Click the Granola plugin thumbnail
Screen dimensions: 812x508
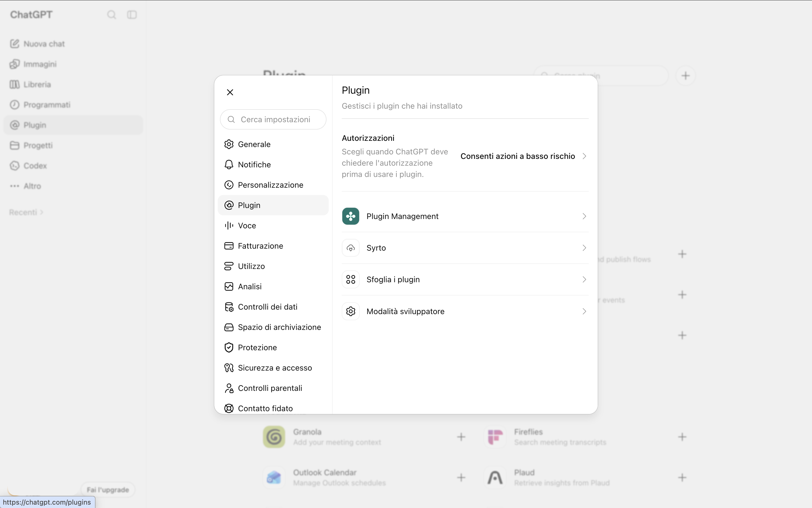tap(274, 437)
